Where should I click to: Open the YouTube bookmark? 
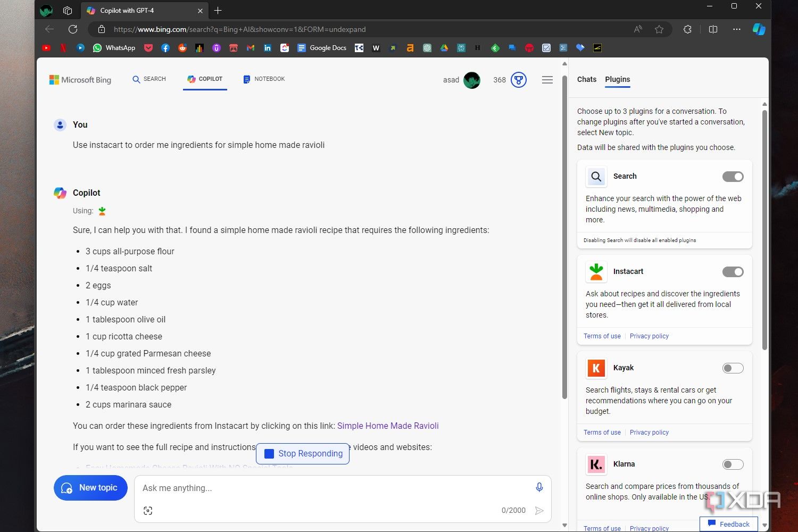coord(46,48)
